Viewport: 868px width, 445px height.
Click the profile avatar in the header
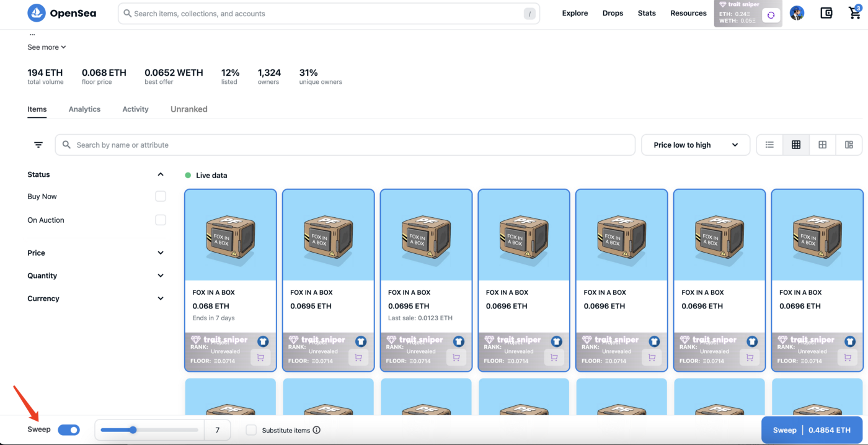tap(797, 13)
